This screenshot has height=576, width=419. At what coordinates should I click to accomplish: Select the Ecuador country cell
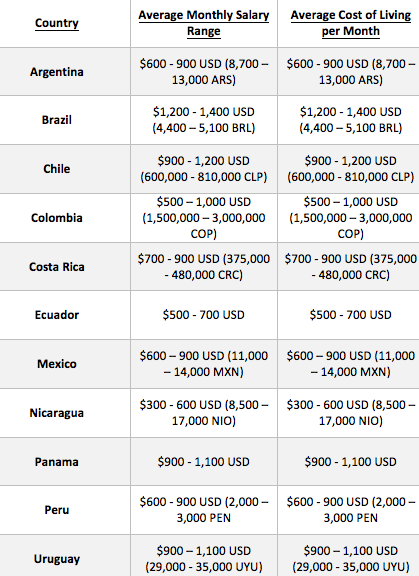[57, 315]
